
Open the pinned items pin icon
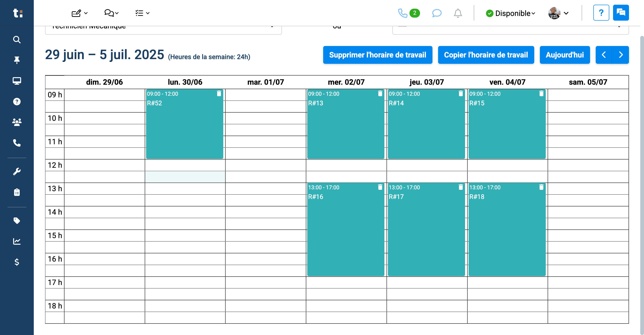[17, 60]
